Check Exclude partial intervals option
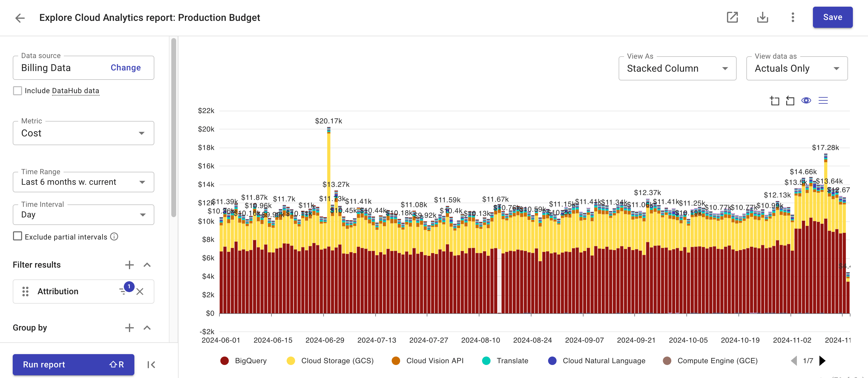The image size is (868, 378). coord(18,236)
